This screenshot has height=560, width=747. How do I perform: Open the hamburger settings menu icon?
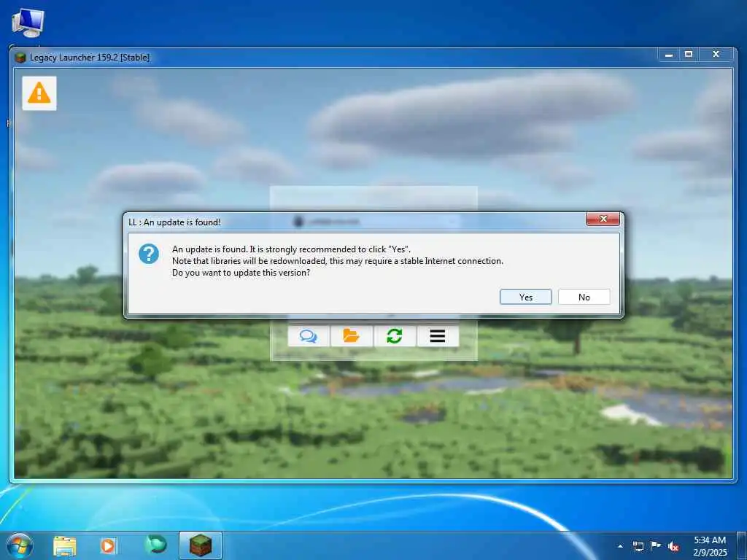pyautogui.click(x=438, y=336)
